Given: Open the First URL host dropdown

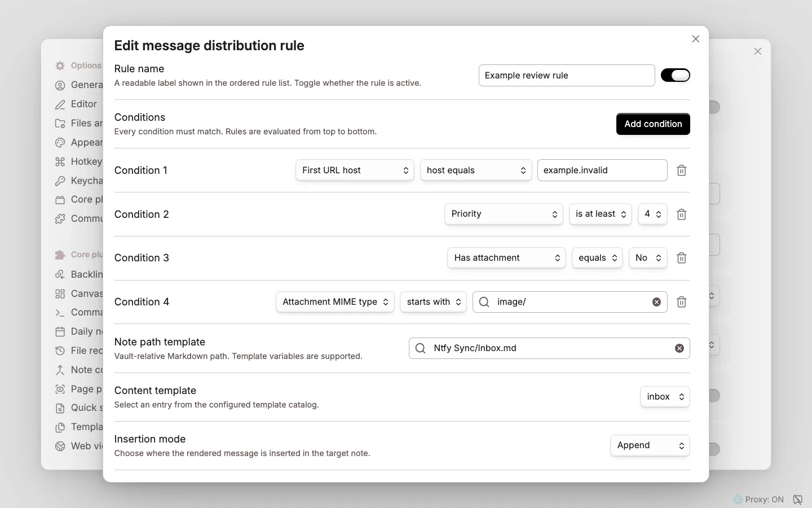Looking at the screenshot, I should 355,170.
